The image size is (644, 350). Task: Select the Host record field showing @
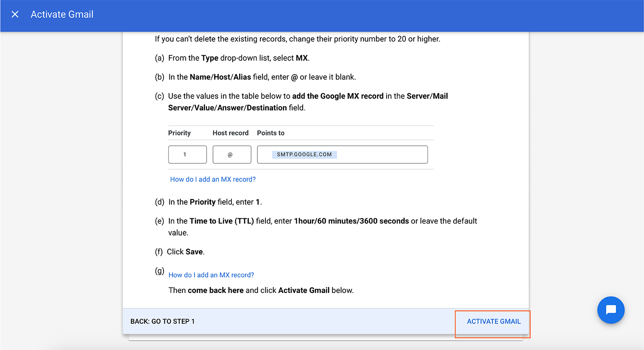[x=232, y=155]
